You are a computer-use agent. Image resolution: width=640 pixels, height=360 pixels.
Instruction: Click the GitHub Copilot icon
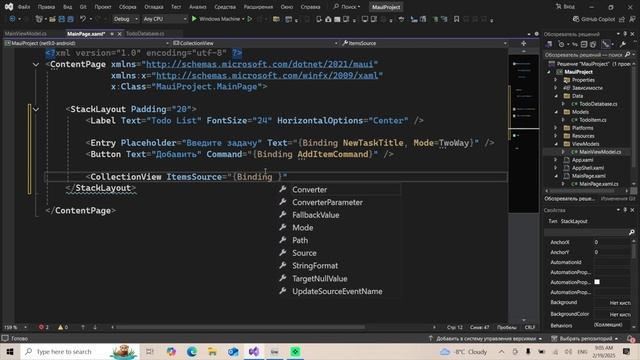click(576, 19)
